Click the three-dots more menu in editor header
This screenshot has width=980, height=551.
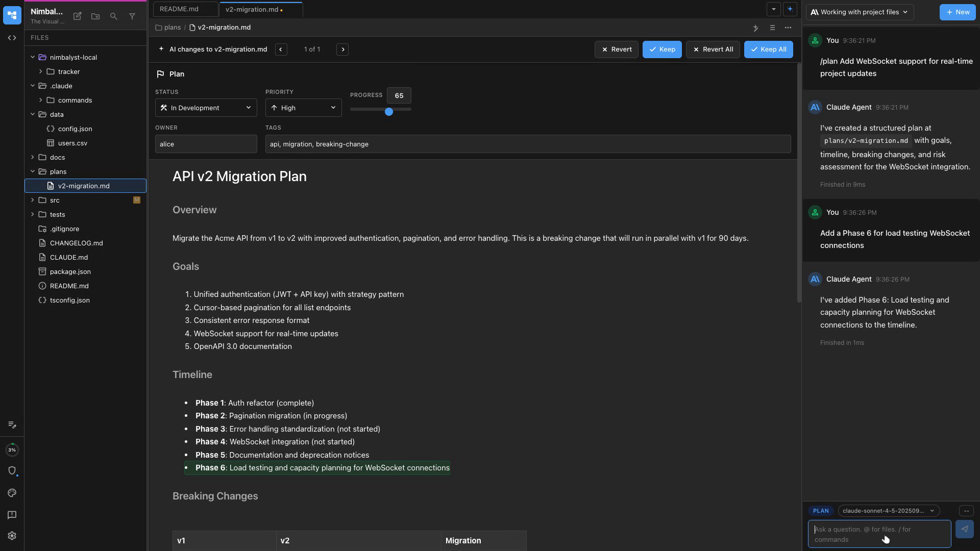point(788,28)
